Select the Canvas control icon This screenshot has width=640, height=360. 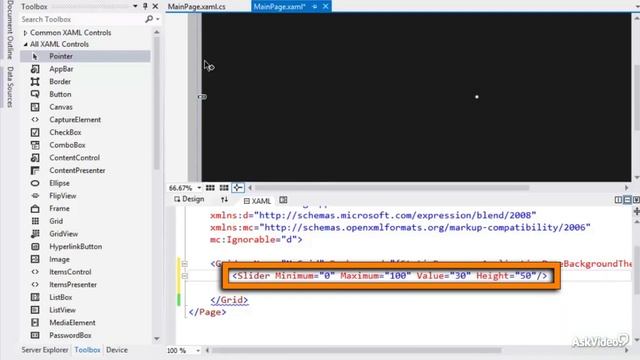pos(35,107)
